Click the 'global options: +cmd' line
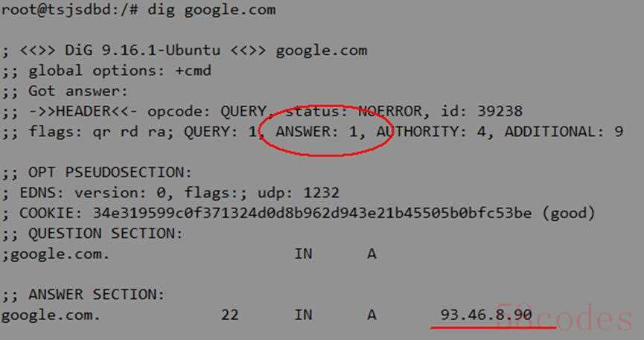This screenshot has width=644, height=340. coord(120,71)
